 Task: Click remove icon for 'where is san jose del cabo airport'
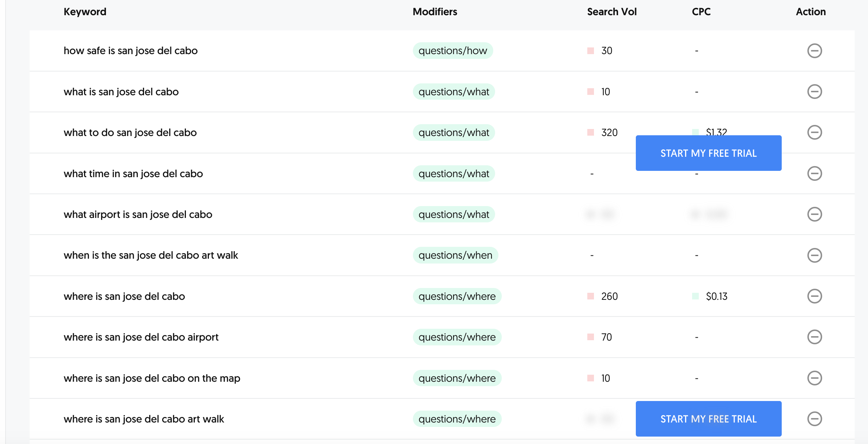(814, 337)
